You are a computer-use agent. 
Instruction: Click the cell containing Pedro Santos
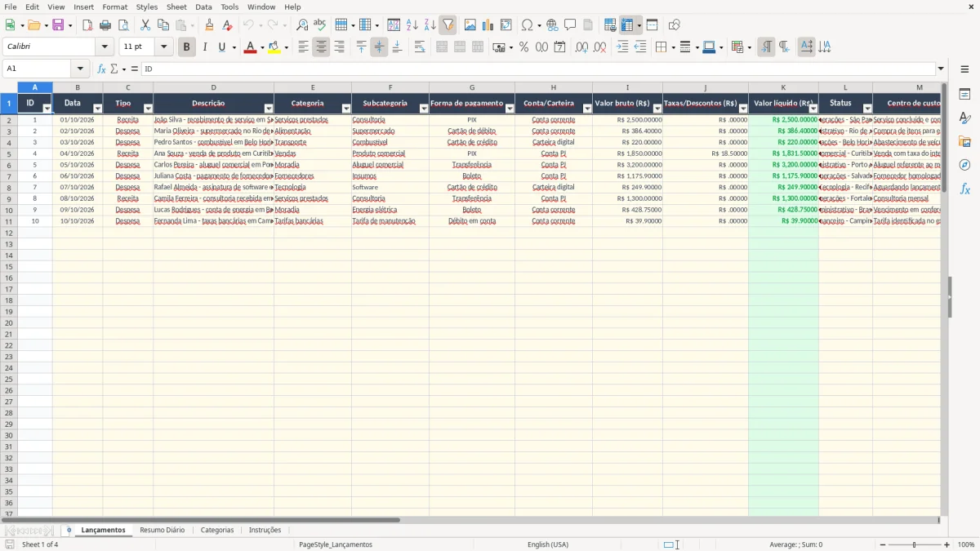[213, 142]
